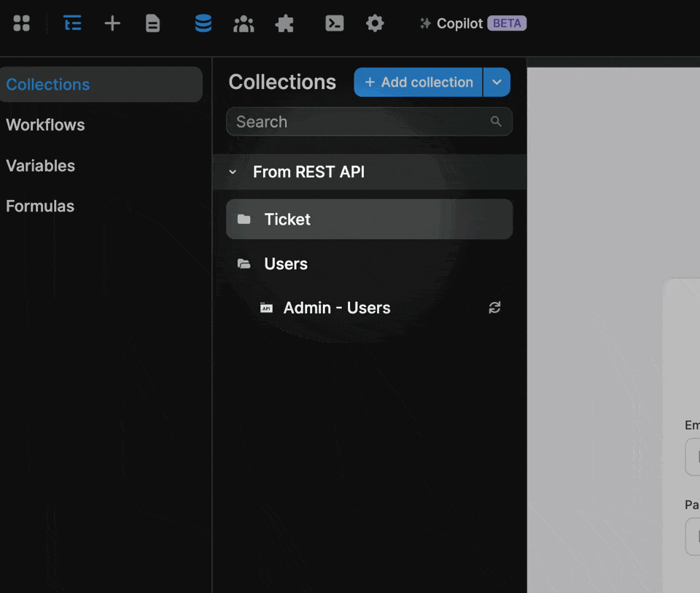Launch Copilot BETA assistant
Image resolution: width=700 pixels, height=593 pixels.
point(473,23)
